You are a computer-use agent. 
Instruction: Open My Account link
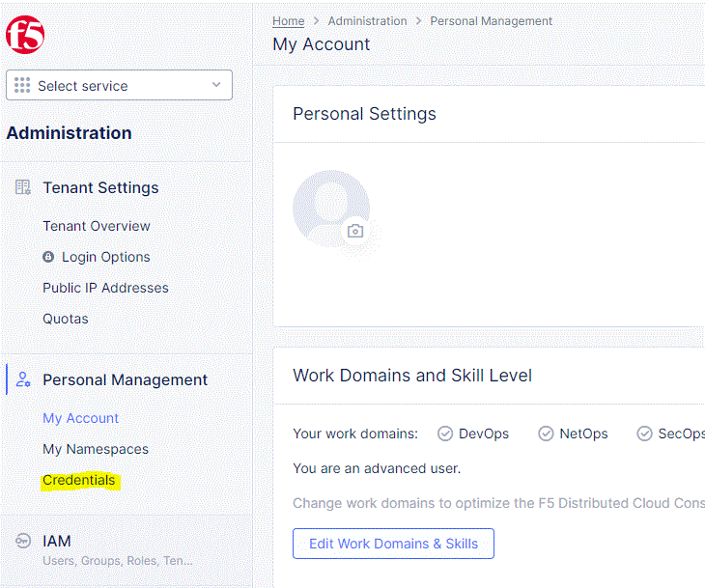(81, 418)
